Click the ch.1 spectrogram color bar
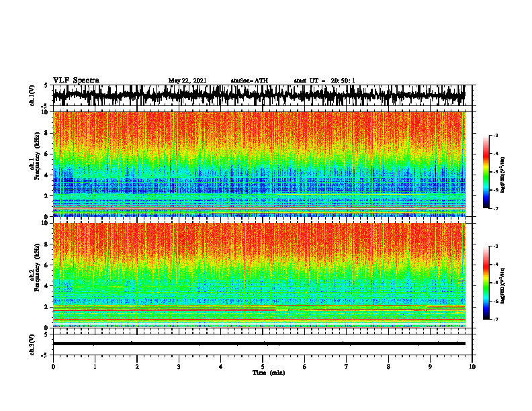532x411 pixels. [486, 171]
